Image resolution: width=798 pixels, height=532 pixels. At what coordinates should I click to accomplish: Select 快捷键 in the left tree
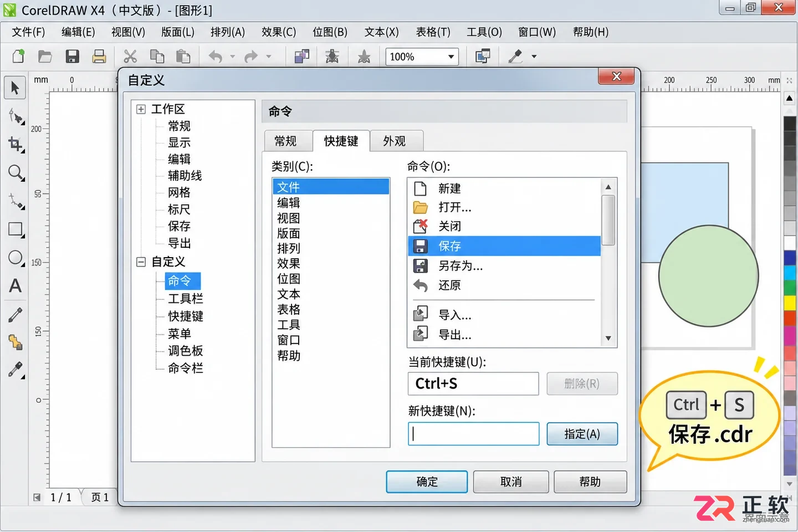coord(186,316)
